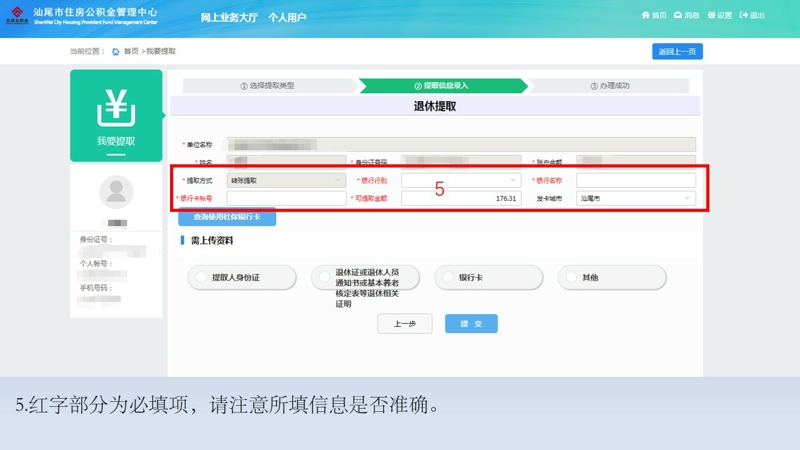
Task: Go to step 1 选择提取类型 tab
Action: tap(268, 86)
